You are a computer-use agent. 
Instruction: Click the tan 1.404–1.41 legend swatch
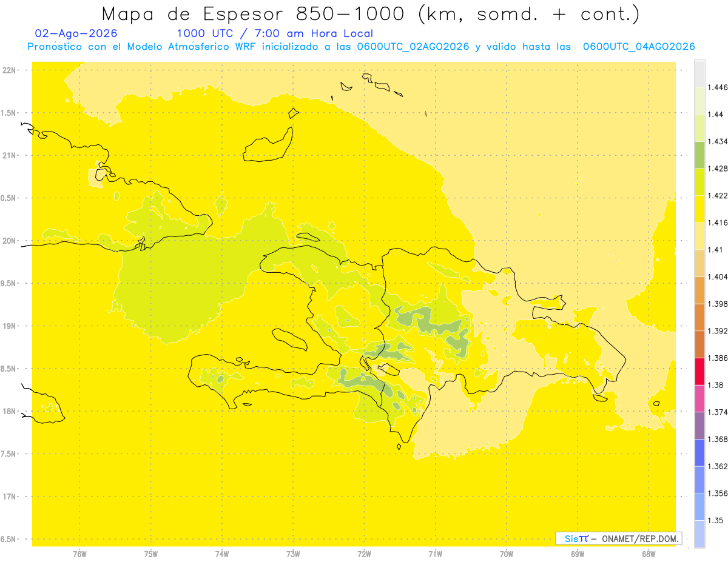(x=699, y=263)
